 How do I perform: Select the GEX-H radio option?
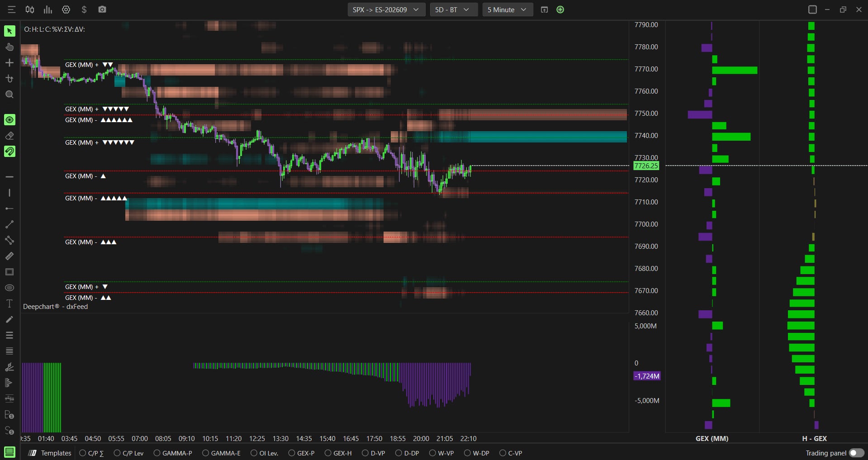tap(338, 453)
